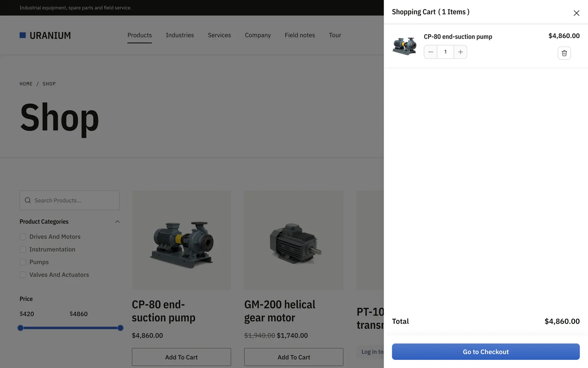588x368 pixels.
Task: Check Drives And Motors category
Action: coord(23,237)
